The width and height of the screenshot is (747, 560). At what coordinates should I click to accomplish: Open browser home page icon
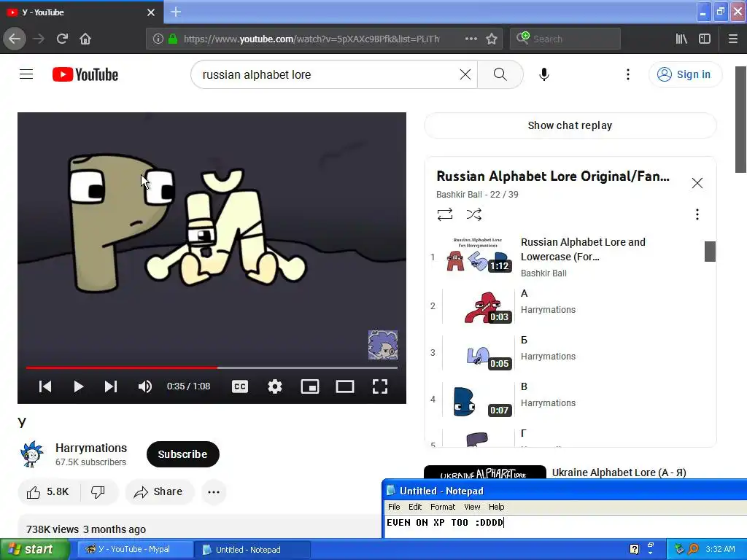[85, 39]
